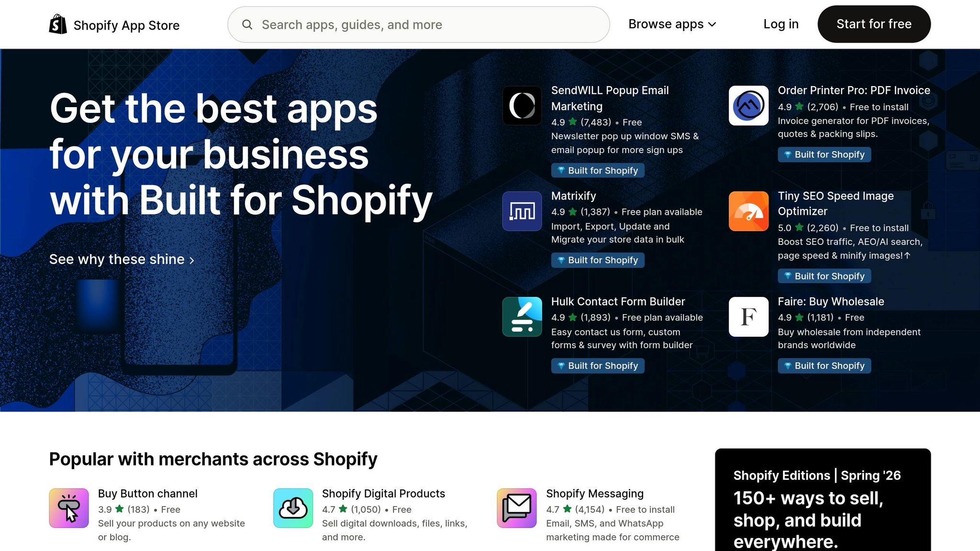Viewport: 980px width, 551px height.
Task: Open Tiny SEO Speed Image Optimizer icon
Action: pyautogui.click(x=748, y=211)
